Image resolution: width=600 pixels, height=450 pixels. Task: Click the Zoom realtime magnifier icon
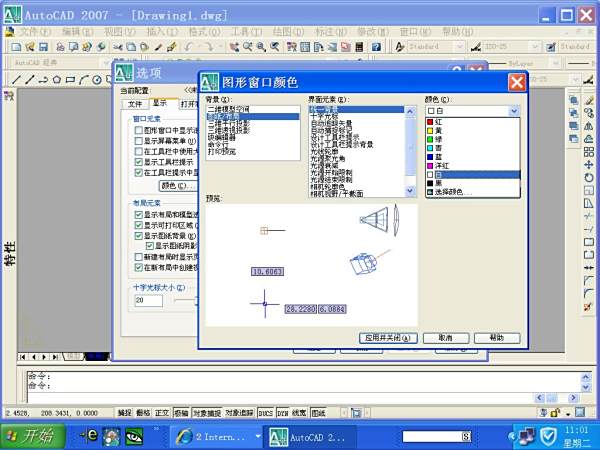248,47
